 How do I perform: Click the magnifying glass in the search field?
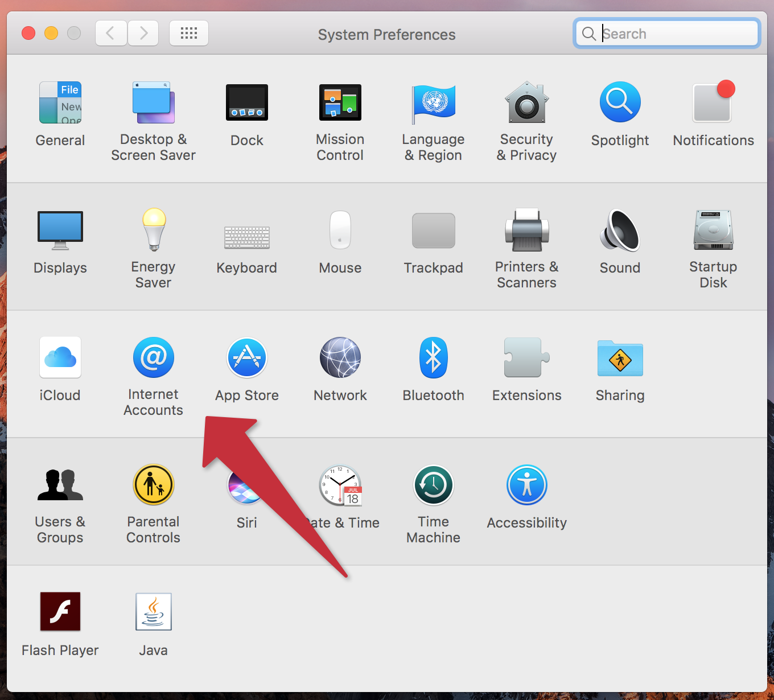point(589,34)
